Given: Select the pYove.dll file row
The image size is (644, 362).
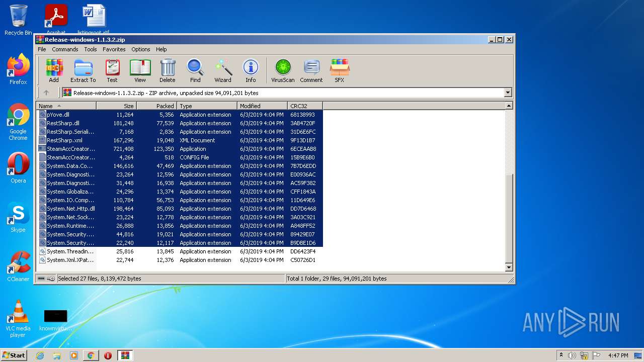Looking at the screenshot, I should coord(179,115).
